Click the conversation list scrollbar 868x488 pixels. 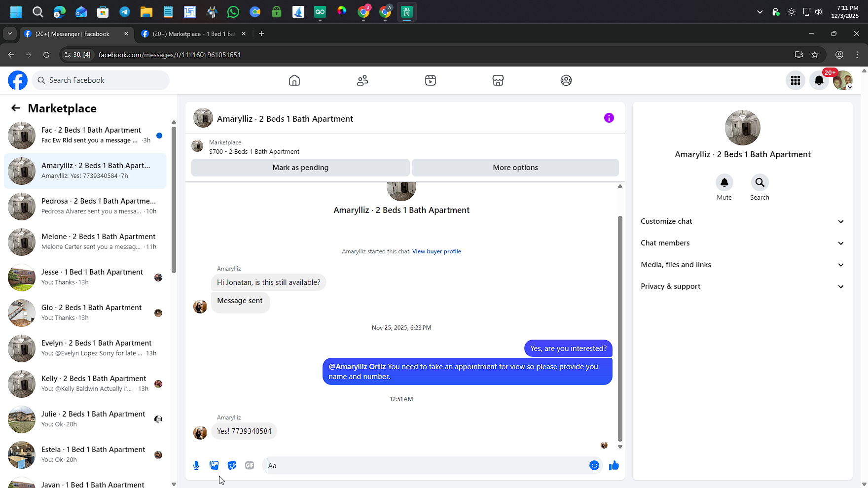pos(174,200)
